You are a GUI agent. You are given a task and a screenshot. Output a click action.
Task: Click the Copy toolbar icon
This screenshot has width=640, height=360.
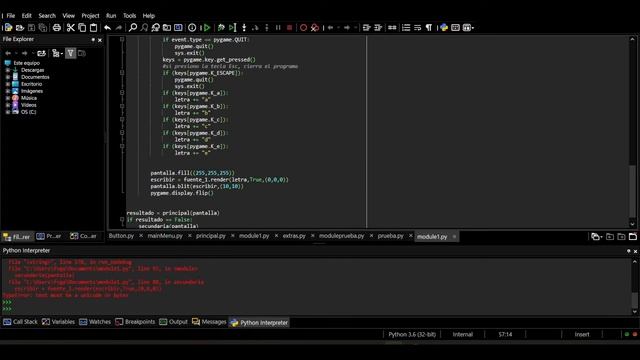[x=82, y=28]
